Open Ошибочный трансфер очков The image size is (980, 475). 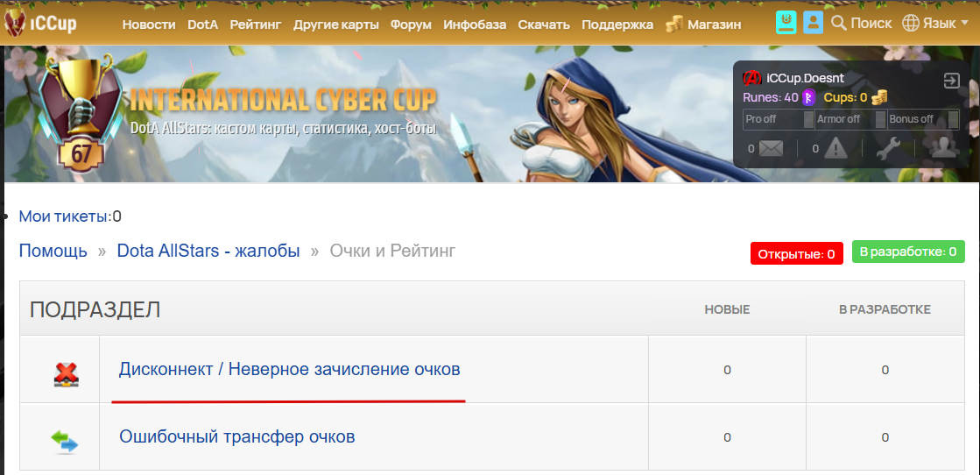pos(236,436)
